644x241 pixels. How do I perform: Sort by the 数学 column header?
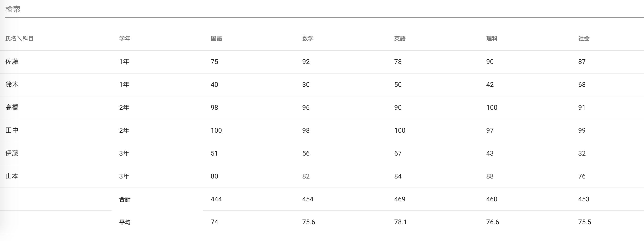click(x=308, y=39)
